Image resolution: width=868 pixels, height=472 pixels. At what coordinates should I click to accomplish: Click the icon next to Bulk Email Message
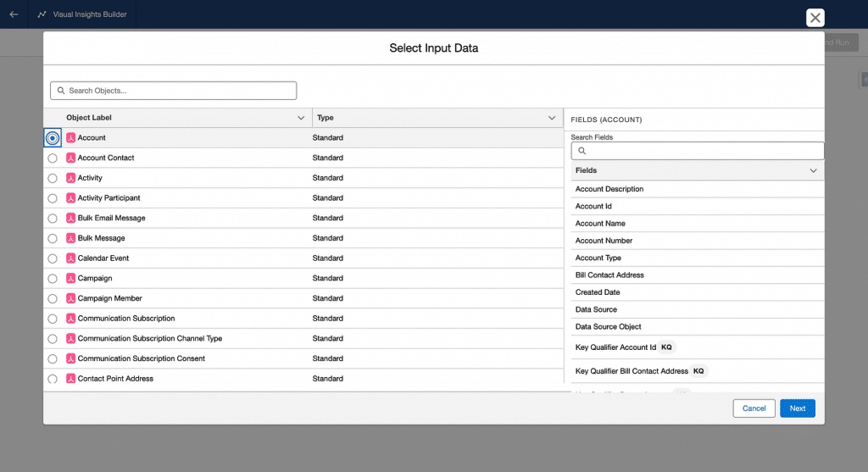point(71,218)
